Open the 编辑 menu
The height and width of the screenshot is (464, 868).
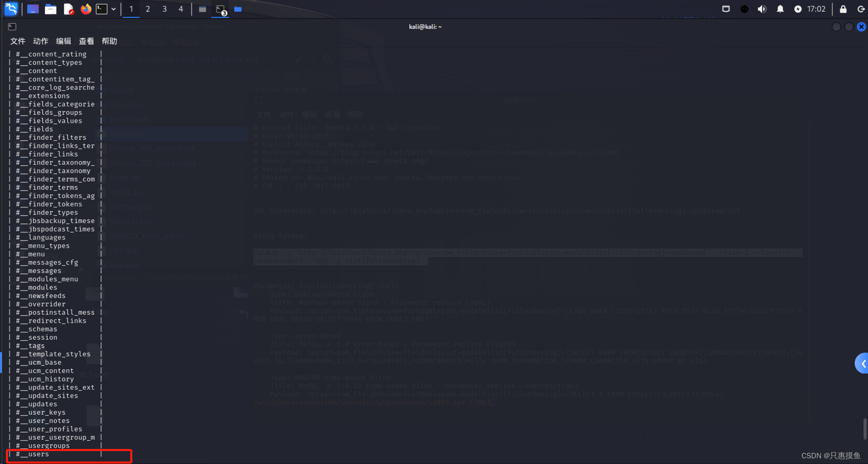63,41
